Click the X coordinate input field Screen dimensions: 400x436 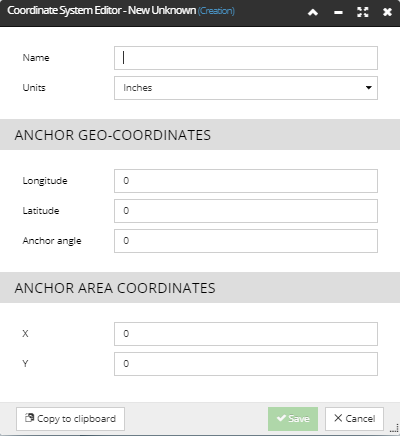(x=246, y=334)
